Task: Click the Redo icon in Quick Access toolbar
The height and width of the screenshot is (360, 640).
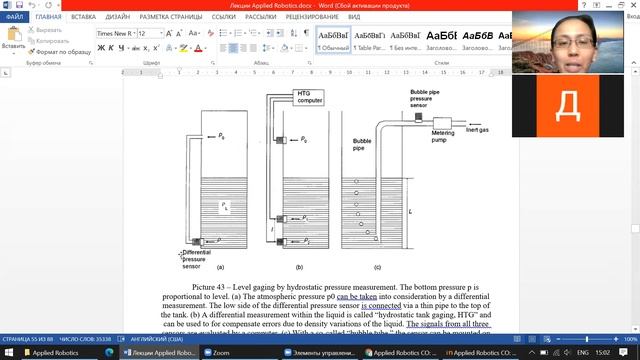Action: click(x=49, y=5)
